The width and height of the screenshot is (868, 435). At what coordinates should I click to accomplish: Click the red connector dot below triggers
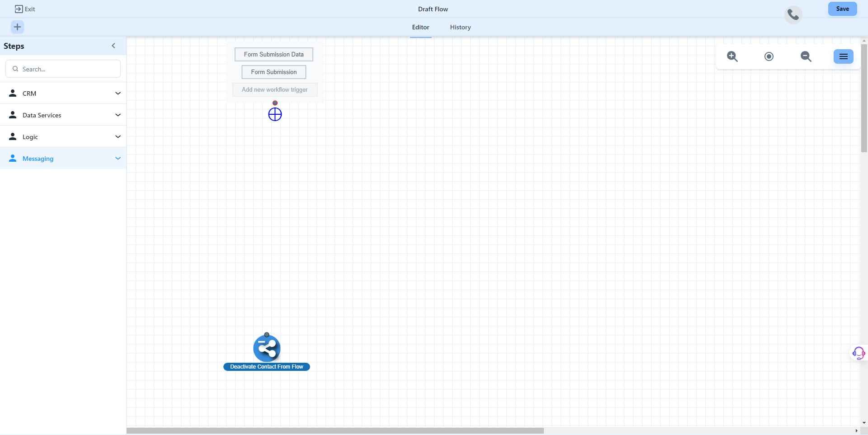pos(275,103)
